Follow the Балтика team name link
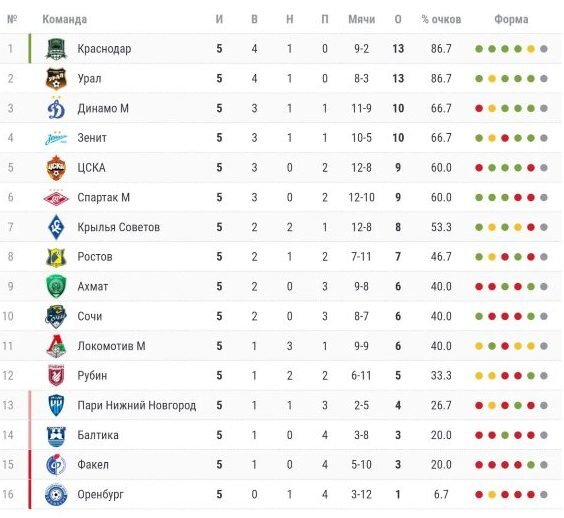 [98, 435]
